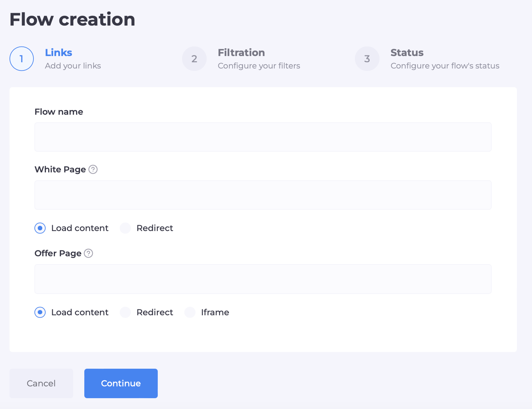Screen dimensions: 532x409
Task: Select Load content for White Page
Action: coord(40,228)
